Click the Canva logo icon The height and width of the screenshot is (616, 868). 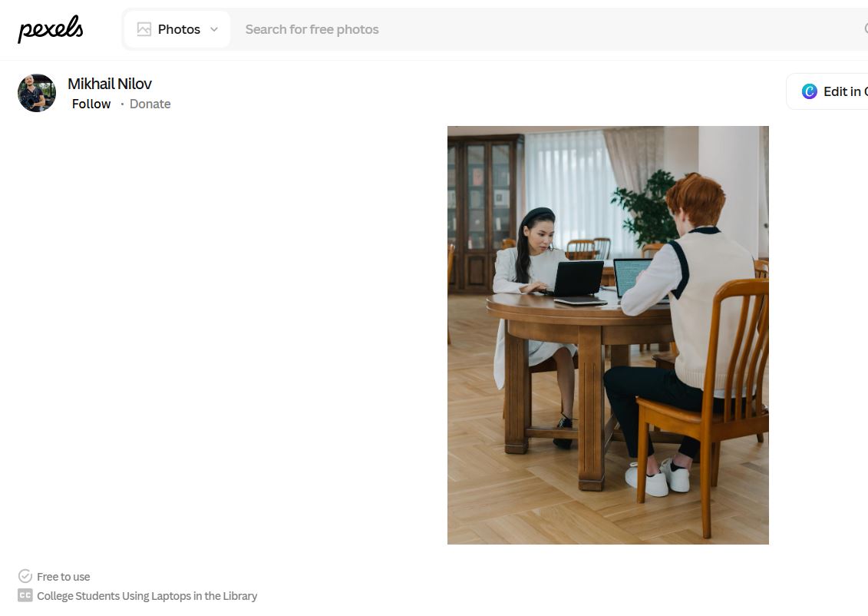coord(810,91)
